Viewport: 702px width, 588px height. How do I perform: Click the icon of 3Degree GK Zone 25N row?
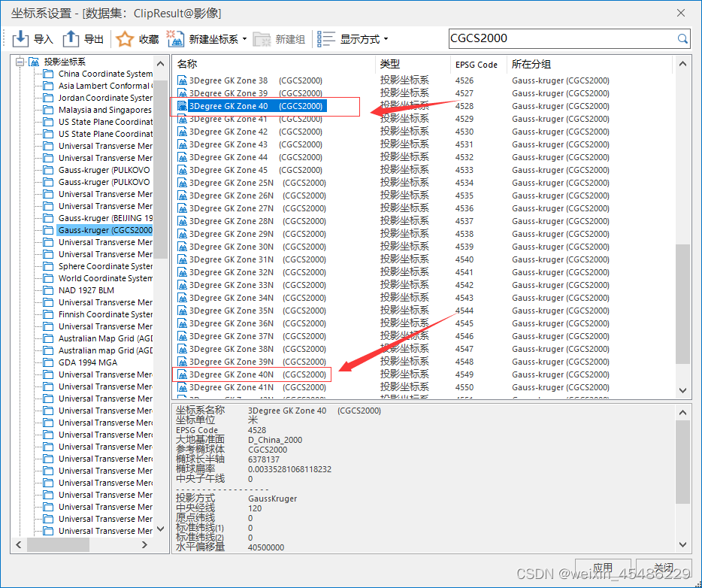(x=182, y=183)
